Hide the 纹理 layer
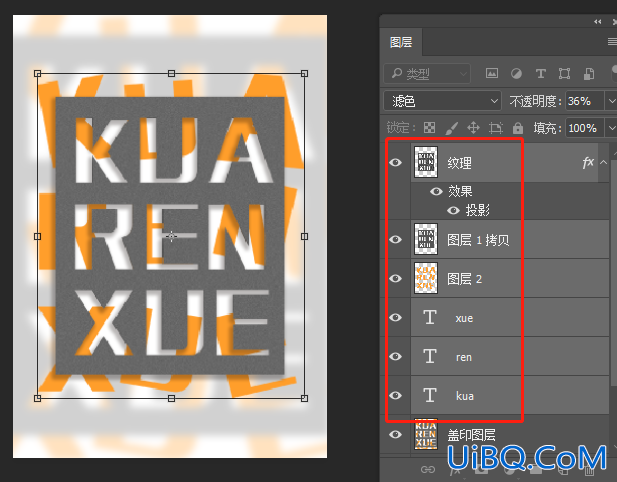 click(395, 162)
